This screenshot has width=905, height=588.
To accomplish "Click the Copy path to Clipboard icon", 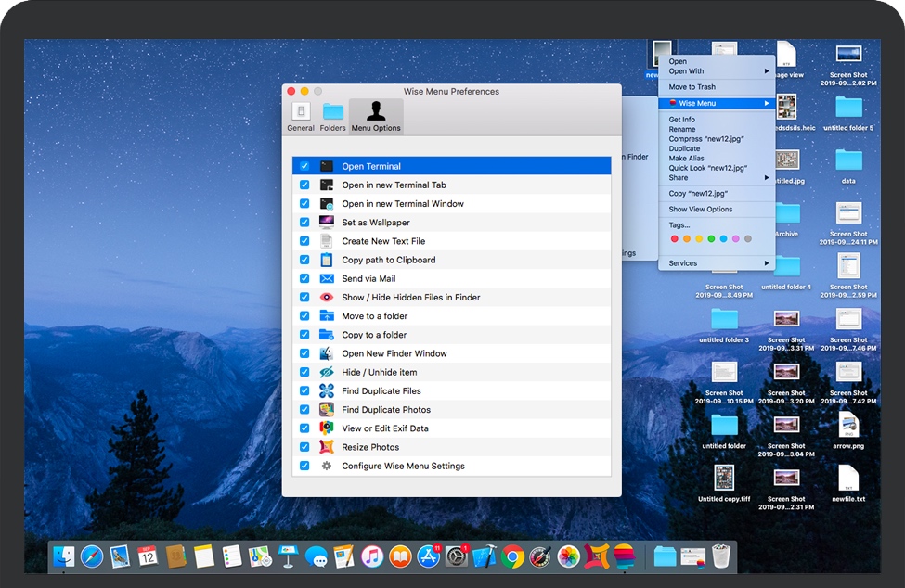I will (x=327, y=260).
